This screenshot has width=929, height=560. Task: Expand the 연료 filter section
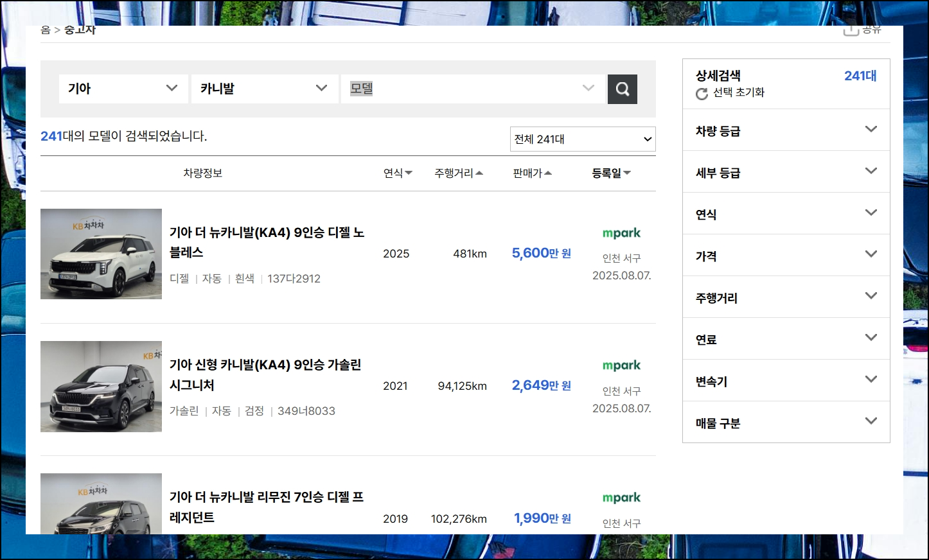tap(786, 339)
